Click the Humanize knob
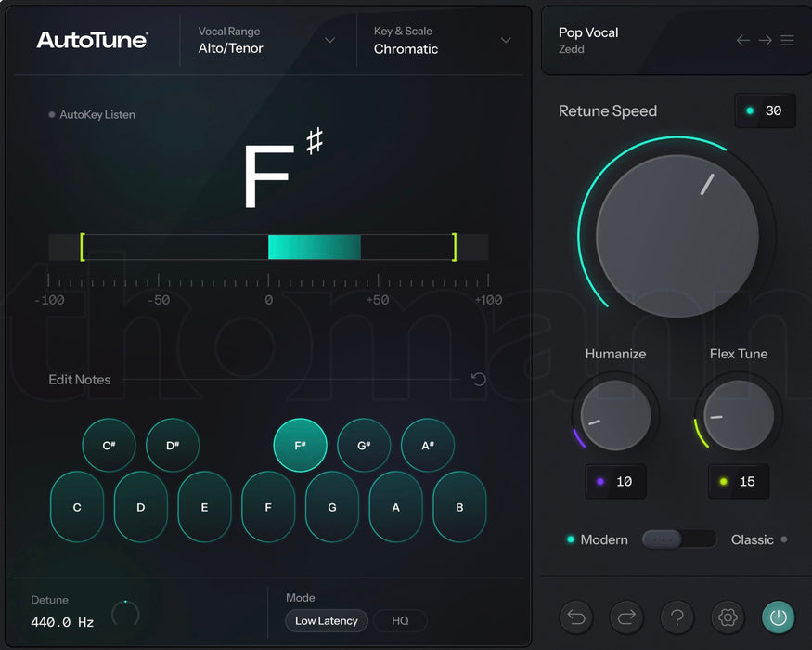 pyautogui.click(x=616, y=415)
